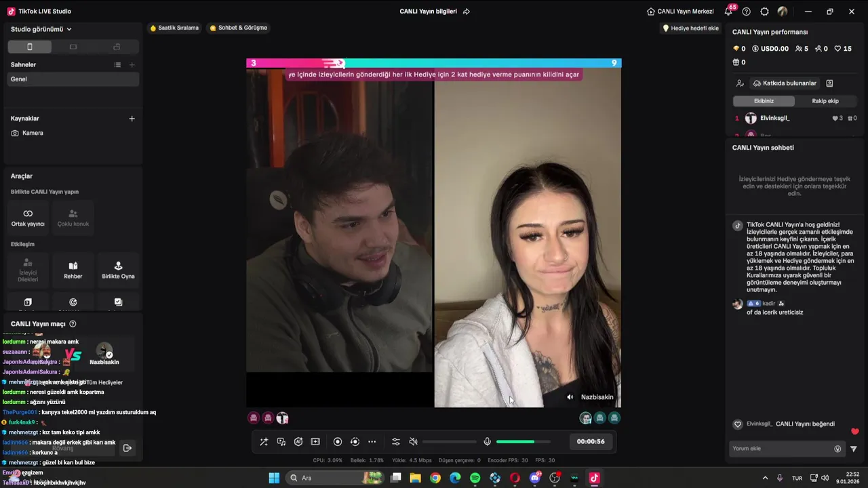Select the dual-screen layout mode

[117, 47]
